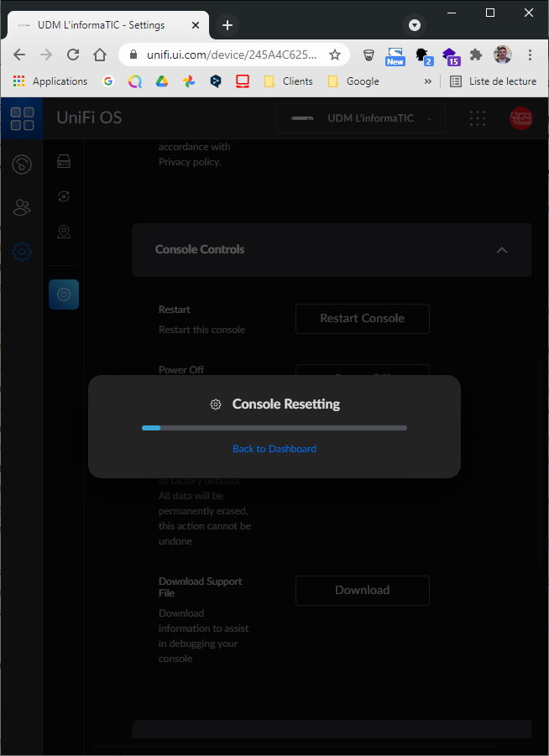The height and width of the screenshot is (756, 549).
Task: Open the dashboard gauge icon in sidebar
Action: (22, 164)
